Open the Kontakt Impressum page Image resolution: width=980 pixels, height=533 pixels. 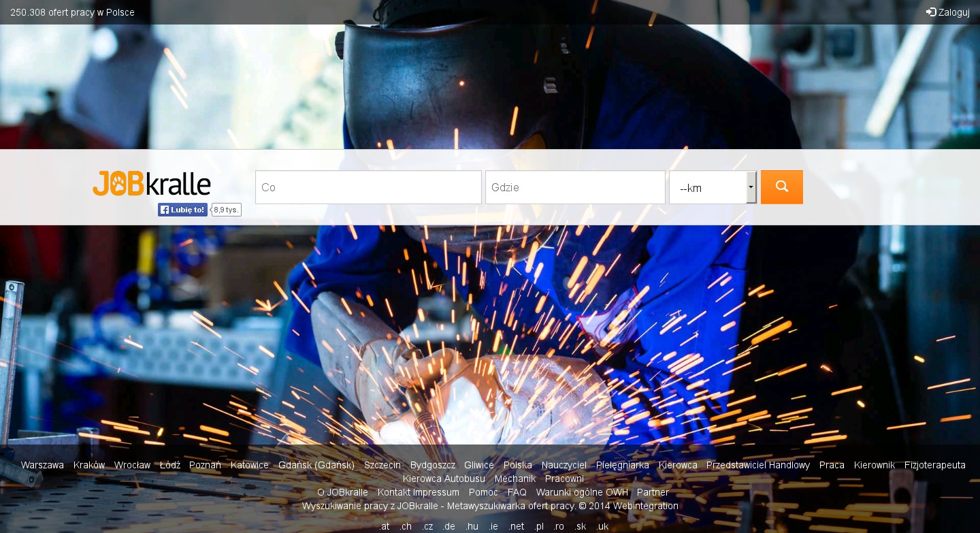click(419, 492)
